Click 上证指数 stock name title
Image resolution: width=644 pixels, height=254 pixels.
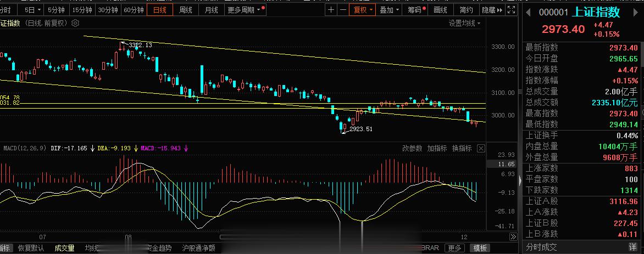[596, 12]
